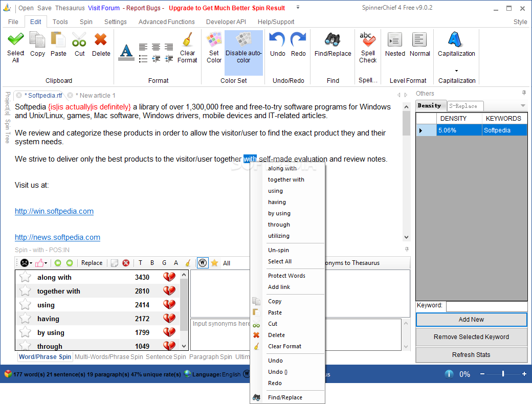The height and width of the screenshot is (404, 532).
Task: Open Others panel dropdown arrow
Action: pyautogui.click(x=523, y=106)
